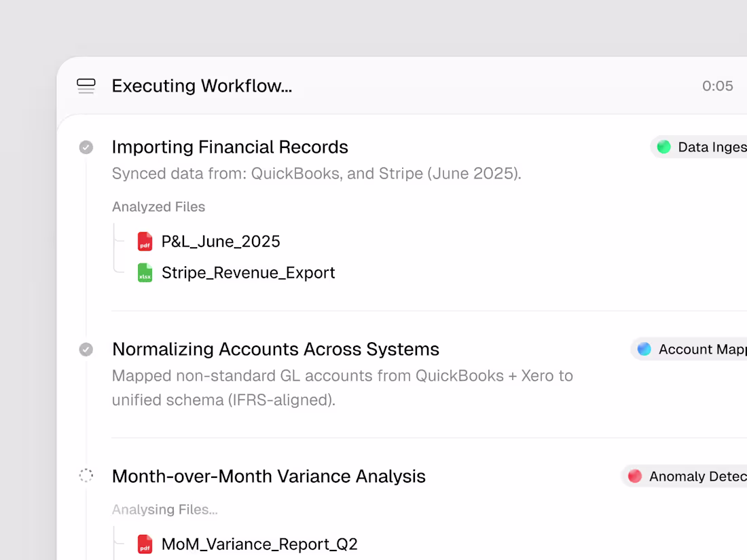Click the 0:05 elapsed timer

coord(718,86)
